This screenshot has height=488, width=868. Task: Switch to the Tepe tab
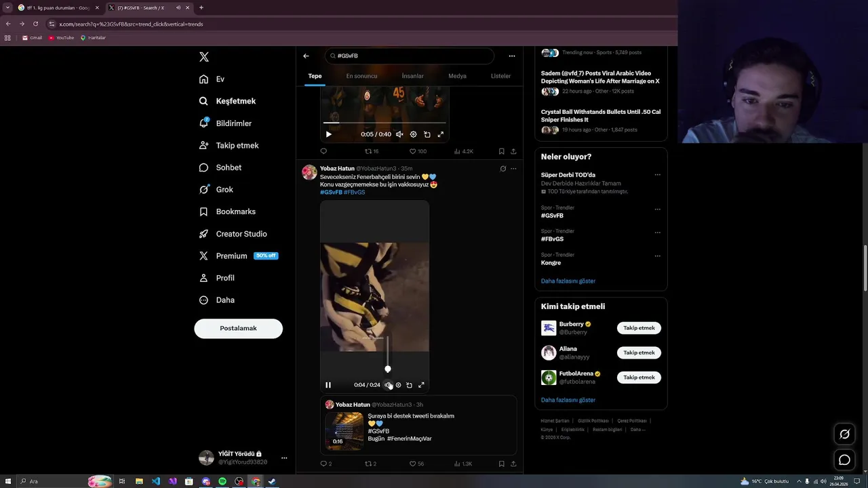(315, 76)
